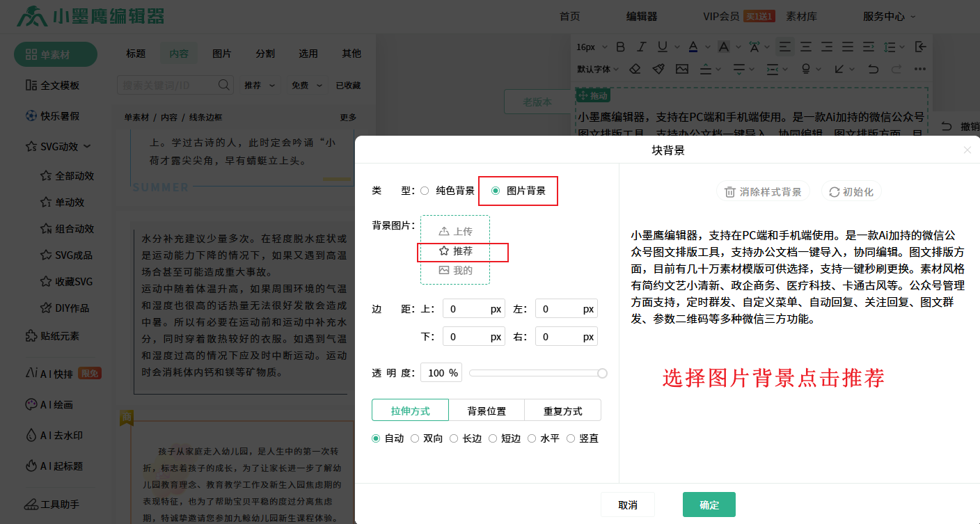Click the 搜索关键词/ID search box

(x=175, y=85)
